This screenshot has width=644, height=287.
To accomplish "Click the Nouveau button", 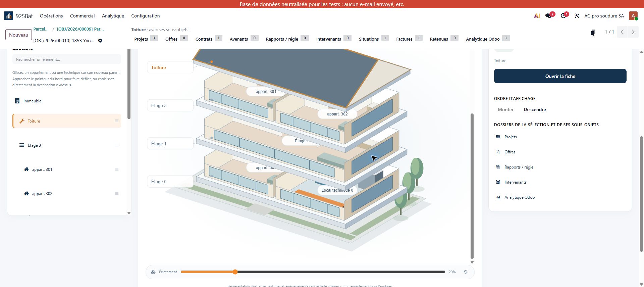I will tap(19, 35).
